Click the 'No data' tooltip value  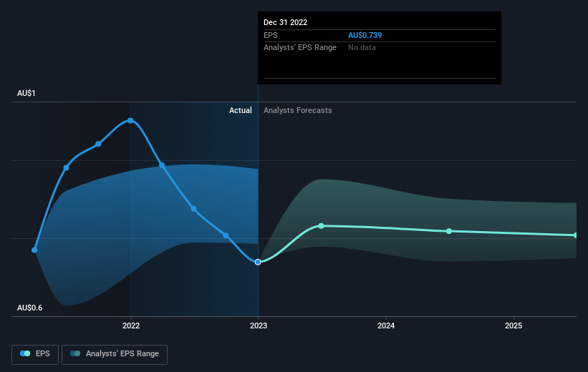pos(362,48)
